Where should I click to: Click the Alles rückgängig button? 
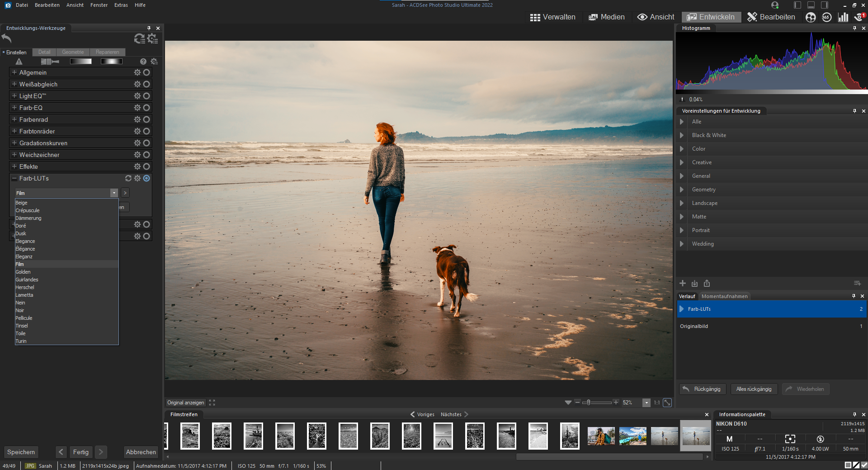(754, 389)
